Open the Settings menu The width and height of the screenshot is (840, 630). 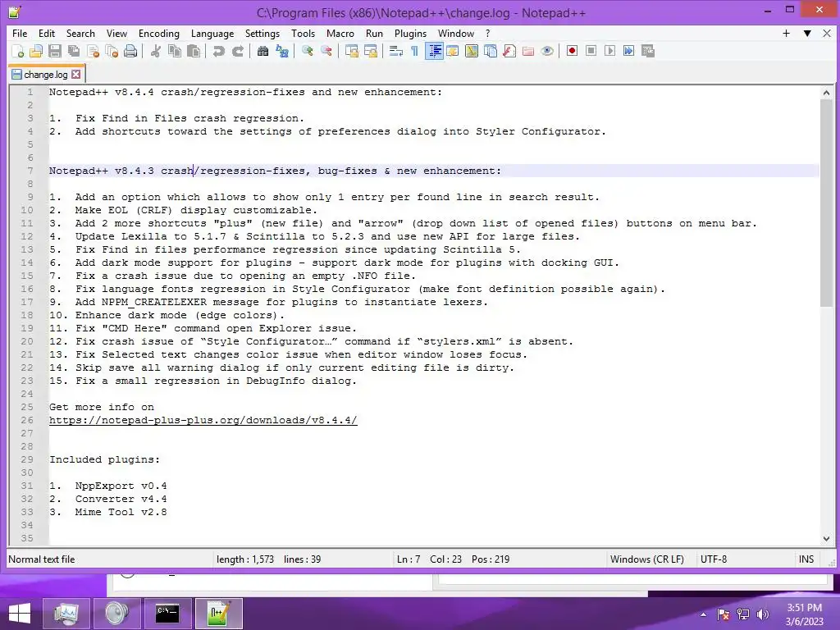click(262, 33)
